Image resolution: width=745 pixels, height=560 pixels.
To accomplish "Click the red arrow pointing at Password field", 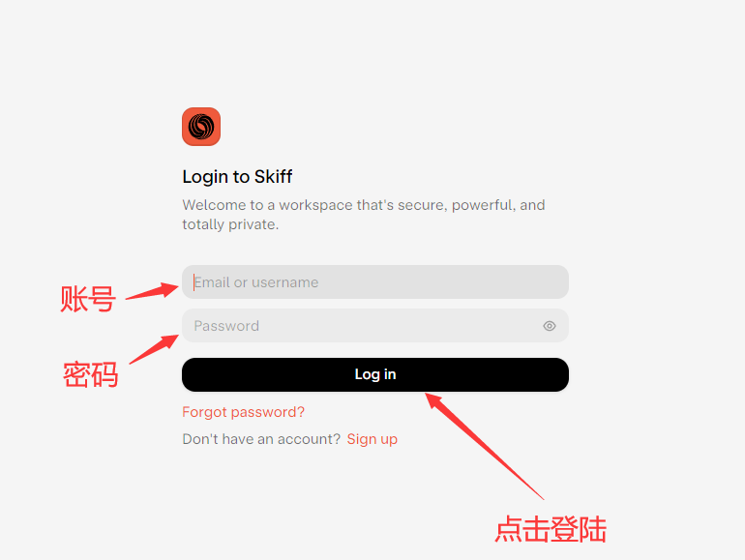I will [x=154, y=349].
